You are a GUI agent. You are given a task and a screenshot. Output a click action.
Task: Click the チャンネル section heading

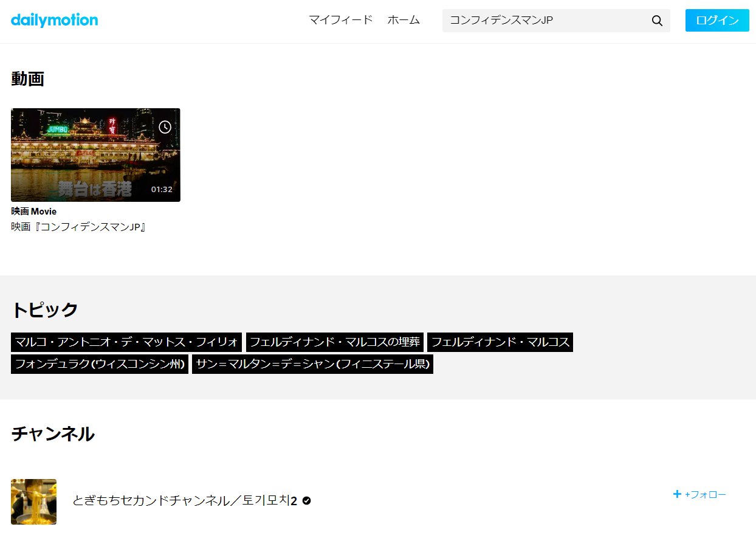pyautogui.click(x=53, y=434)
